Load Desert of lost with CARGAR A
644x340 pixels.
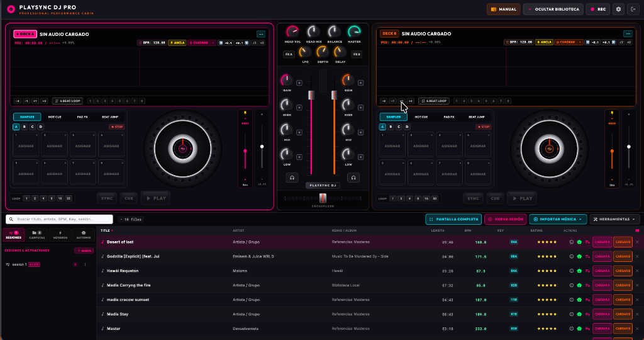[602, 242]
